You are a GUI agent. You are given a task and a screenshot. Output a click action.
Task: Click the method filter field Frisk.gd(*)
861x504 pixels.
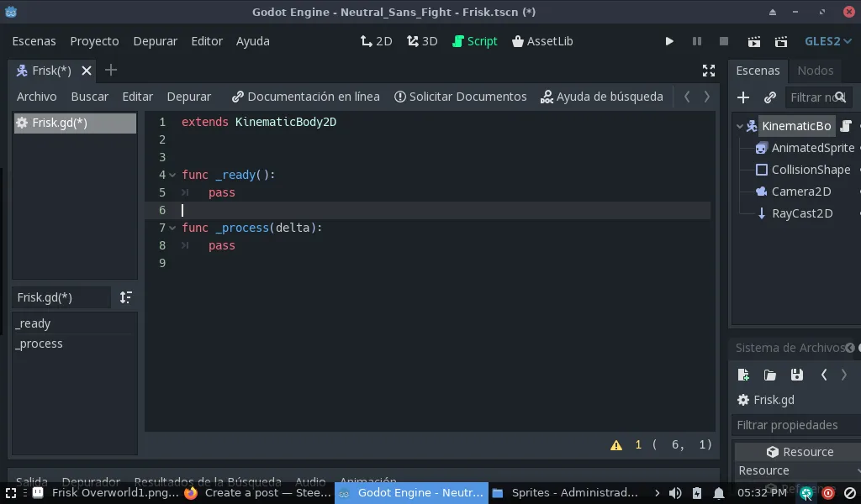[x=61, y=297]
